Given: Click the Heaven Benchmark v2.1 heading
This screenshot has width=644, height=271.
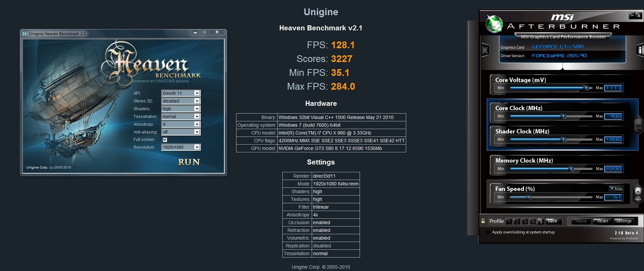Looking at the screenshot, I should [x=321, y=28].
